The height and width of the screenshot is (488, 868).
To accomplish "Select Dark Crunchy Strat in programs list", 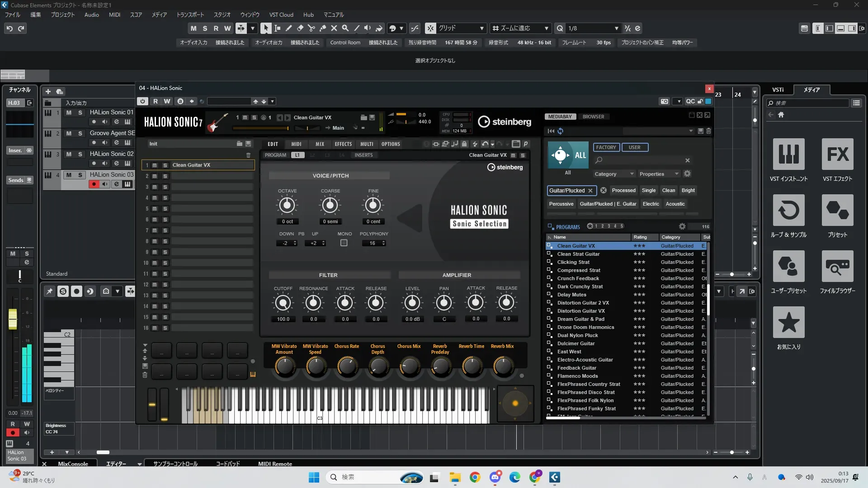I will 580,286.
